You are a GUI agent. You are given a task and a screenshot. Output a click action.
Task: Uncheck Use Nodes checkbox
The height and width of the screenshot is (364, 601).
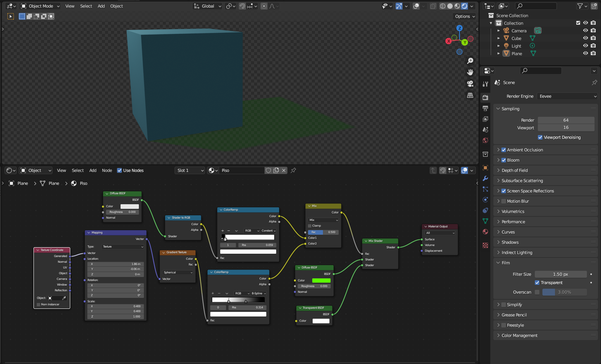[x=119, y=170]
